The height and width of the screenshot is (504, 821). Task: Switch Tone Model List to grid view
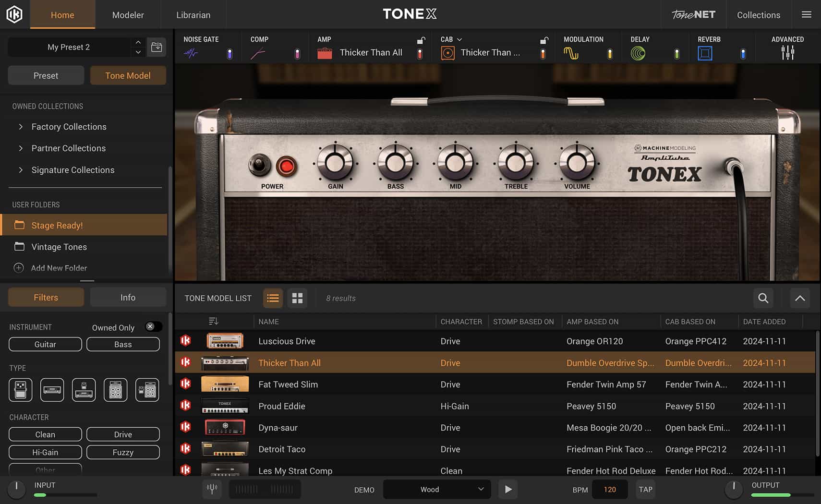pos(297,298)
